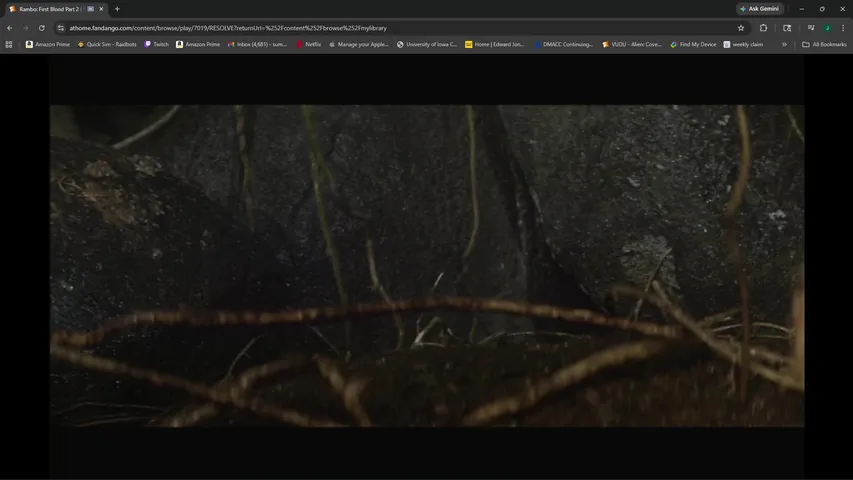
Task: Close the Rambo: First Blood Part 2 tab
Action: coord(101,9)
